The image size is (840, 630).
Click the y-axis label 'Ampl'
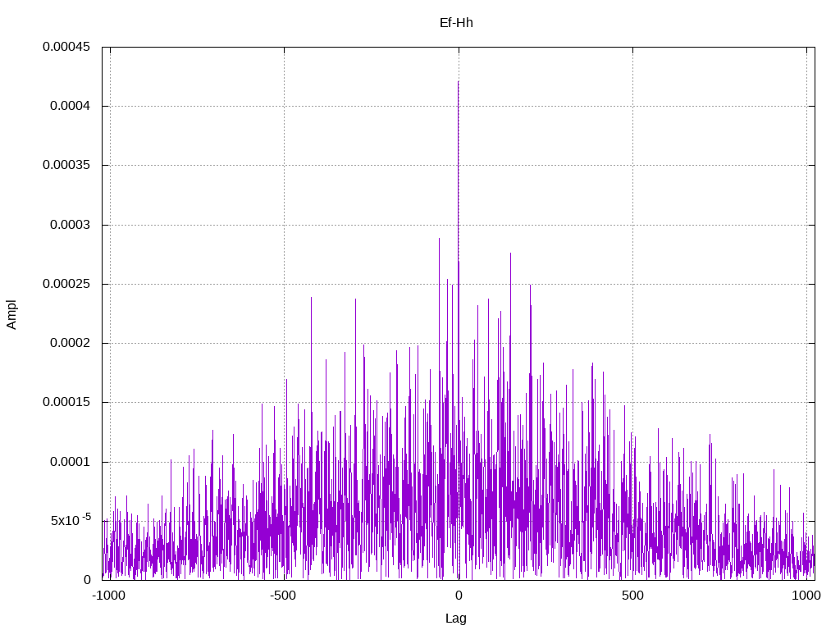pyautogui.click(x=11, y=314)
